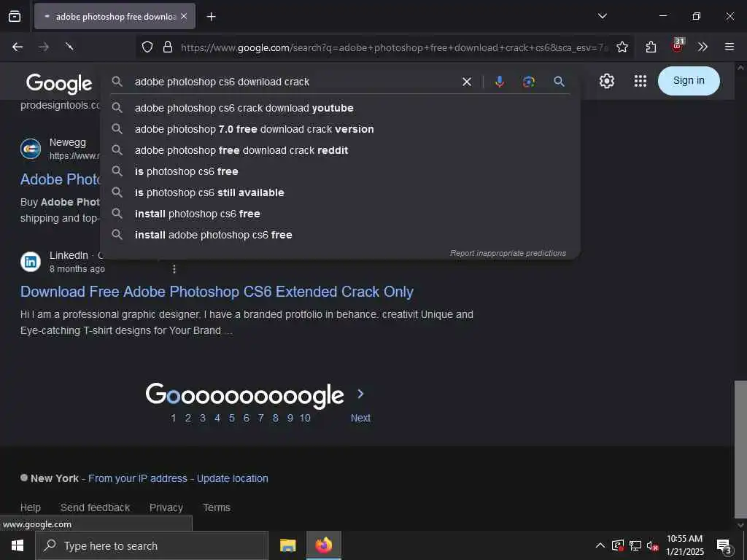Click the network icon in system tray

tap(635, 545)
